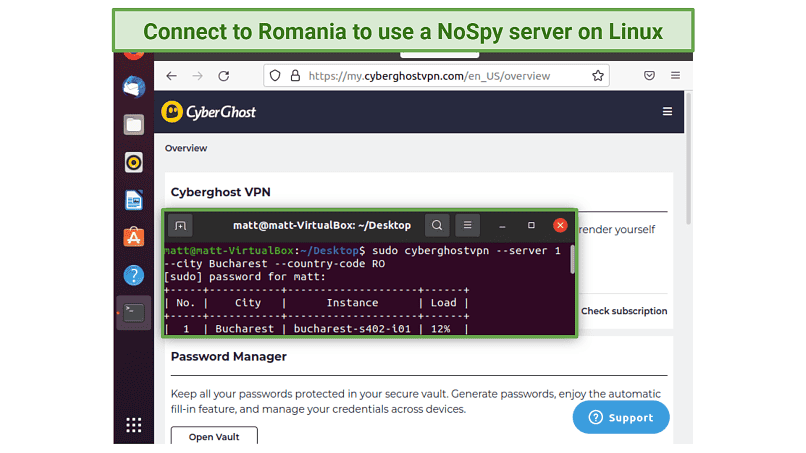Image resolution: width=806 pixels, height=453 pixels.
Task: Open the Help icon in the dock
Action: tap(134, 276)
